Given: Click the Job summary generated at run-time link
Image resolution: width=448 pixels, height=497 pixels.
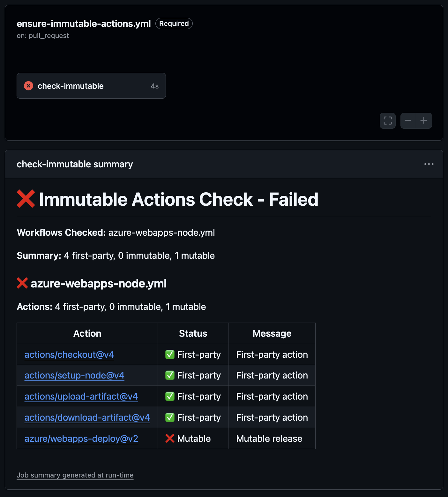Looking at the screenshot, I should pos(75,475).
